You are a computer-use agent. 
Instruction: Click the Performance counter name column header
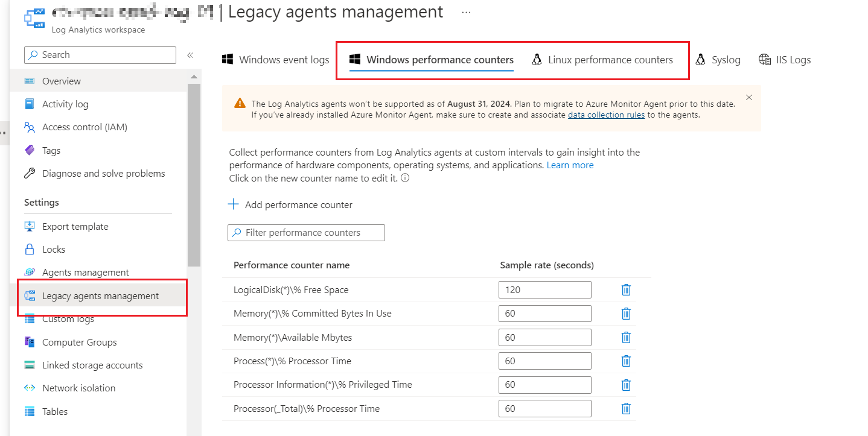tap(292, 265)
